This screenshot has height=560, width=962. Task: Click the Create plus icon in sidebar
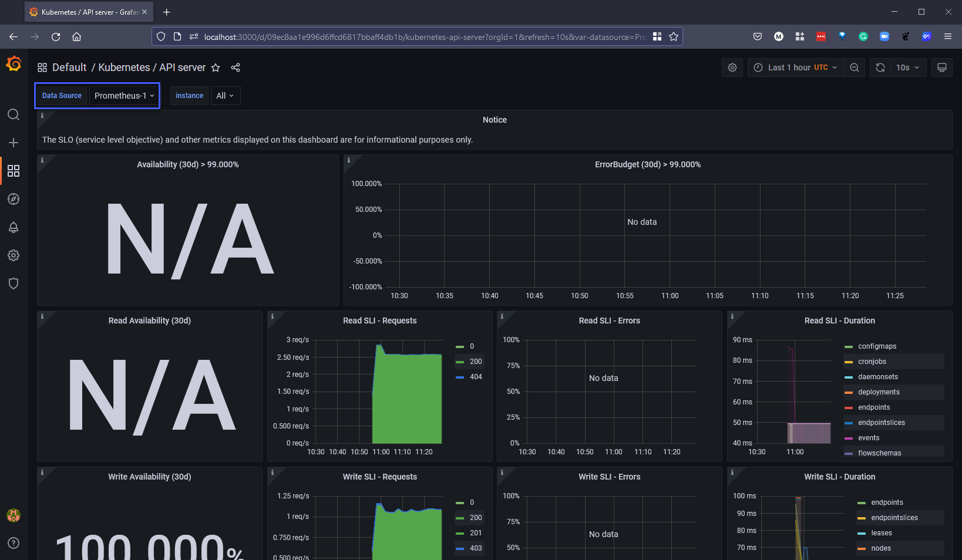14,143
